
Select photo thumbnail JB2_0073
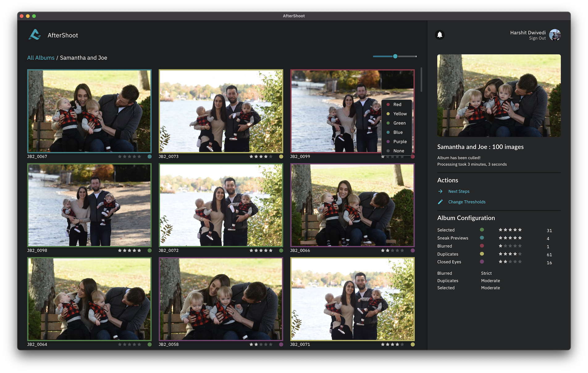point(221,111)
